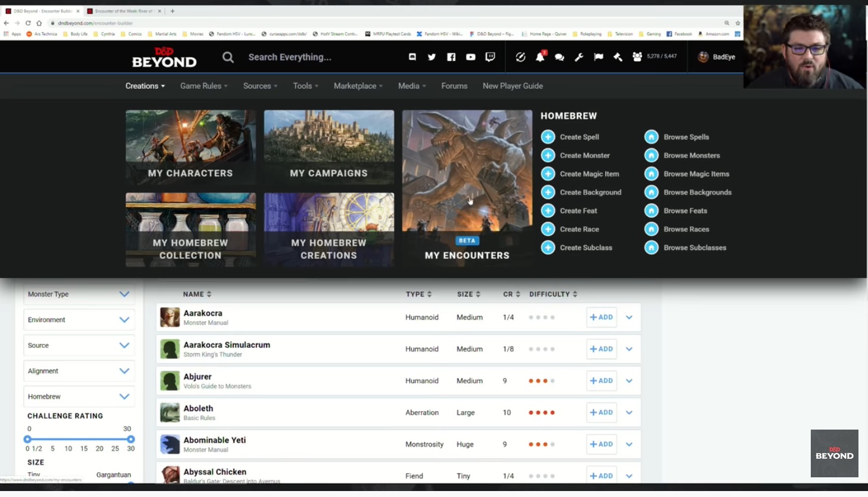Click the BadEye user avatar
Viewport: 868px width, 497px height.
click(x=703, y=57)
